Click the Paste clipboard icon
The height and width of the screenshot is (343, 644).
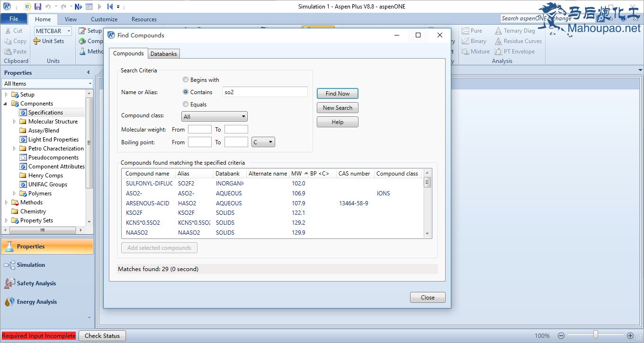coord(8,52)
